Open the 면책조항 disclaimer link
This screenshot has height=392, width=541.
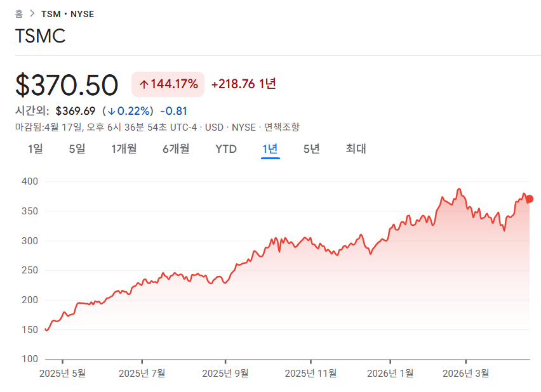pyautogui.click(x=282, y=127)
